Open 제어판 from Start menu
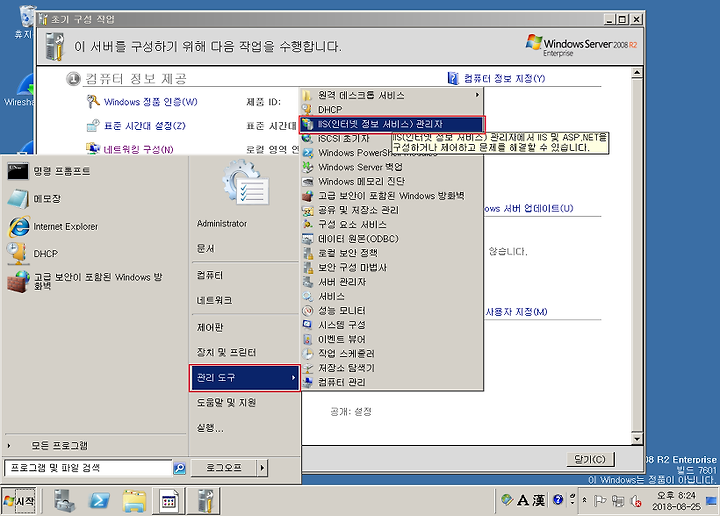This screenshot has width=720, height=516. [x=245, y=327]
